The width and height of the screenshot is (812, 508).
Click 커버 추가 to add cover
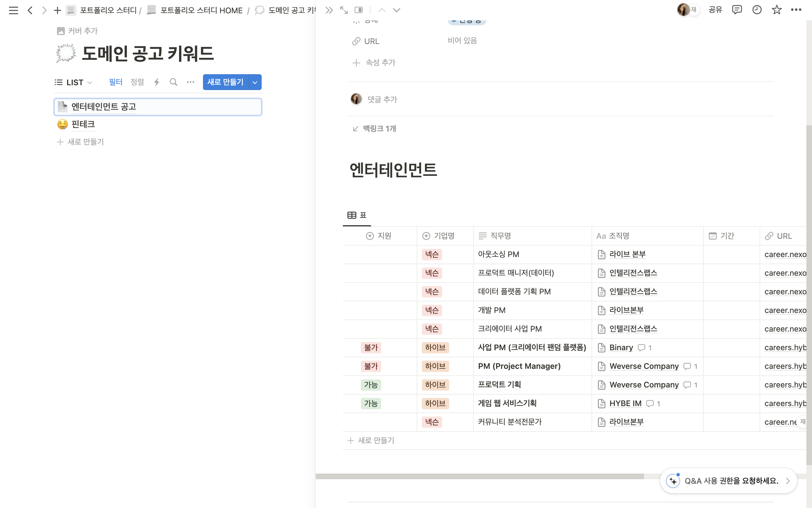click(78, 31)
